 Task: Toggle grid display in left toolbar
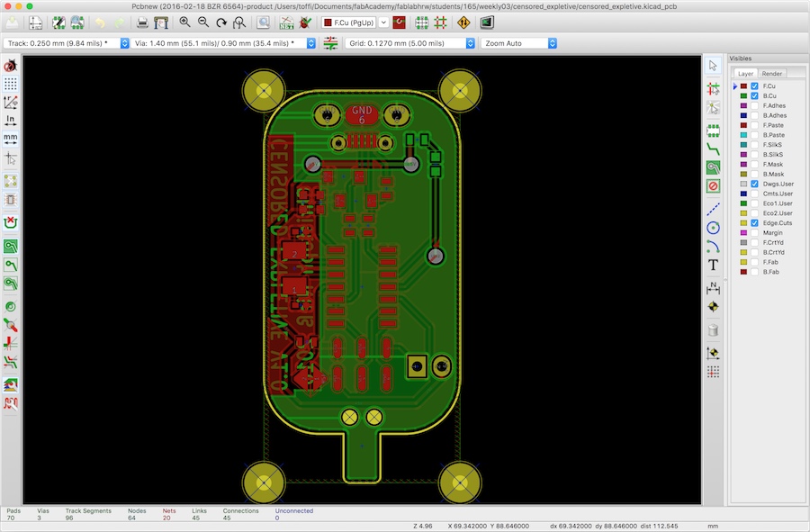tap(10, 84)
